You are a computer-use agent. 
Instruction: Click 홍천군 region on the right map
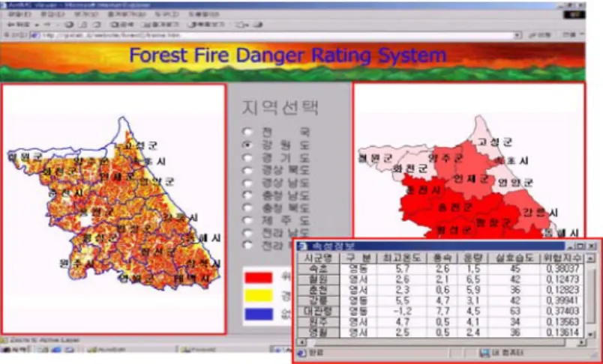[455, 207]
